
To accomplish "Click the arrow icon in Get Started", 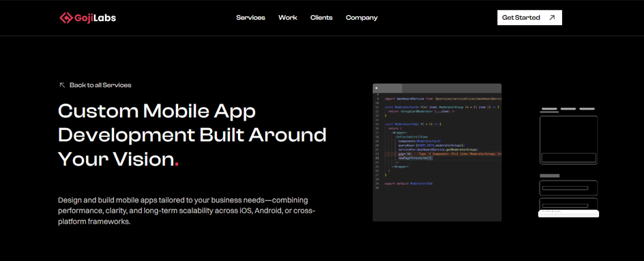I will tap(552, 18).
